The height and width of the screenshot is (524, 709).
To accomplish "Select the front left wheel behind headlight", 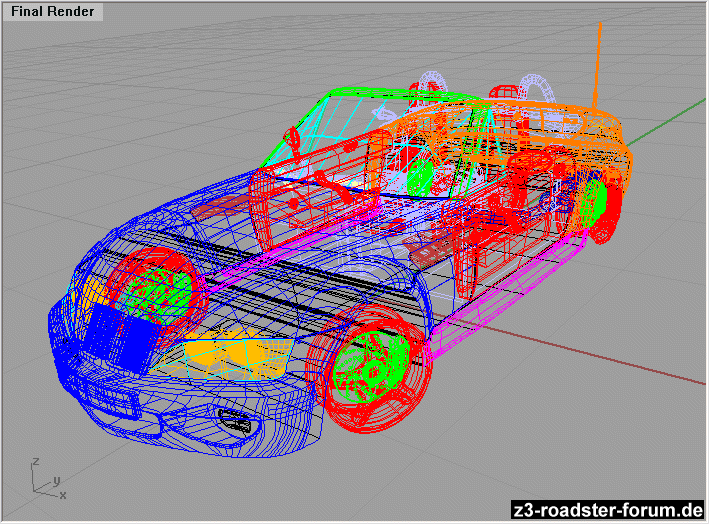I will 157,285.
